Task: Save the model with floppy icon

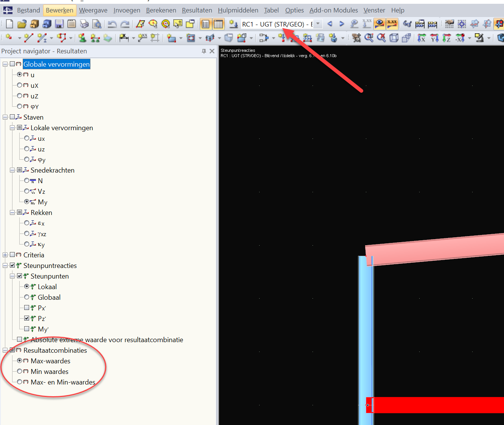Action: coord(59,24)
